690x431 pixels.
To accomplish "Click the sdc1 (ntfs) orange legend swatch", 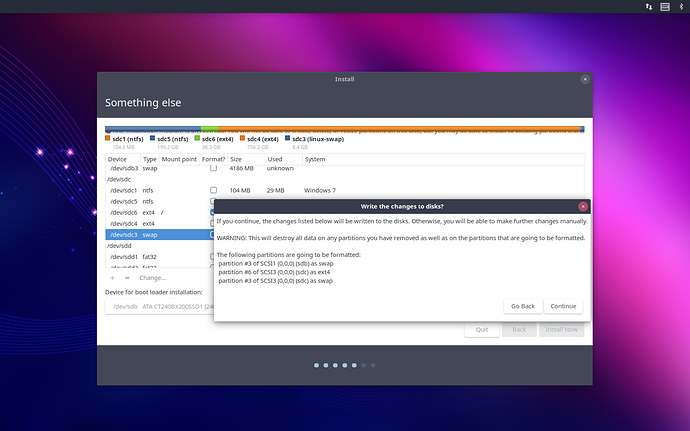I will pyautogui.click(x=107, y=138).
